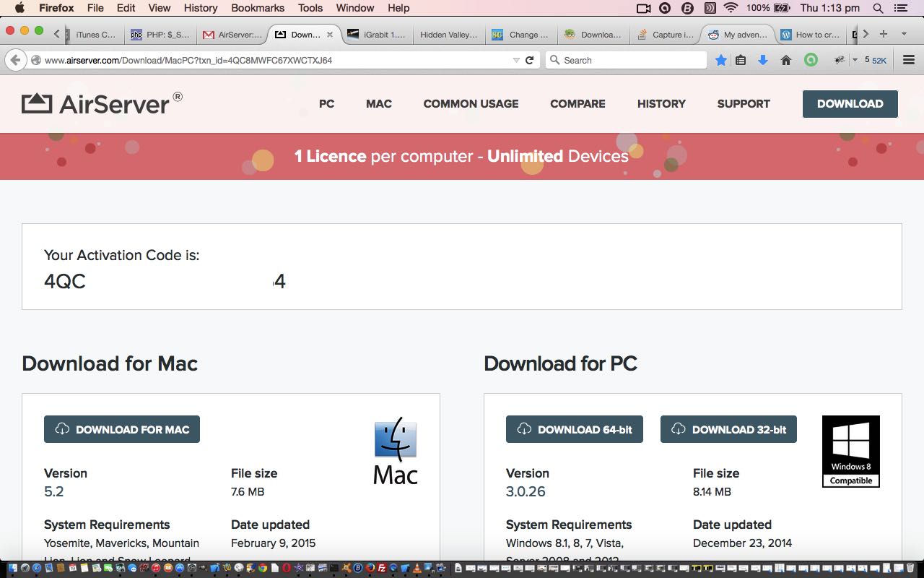
Task: Open the Window menu
Action: pos(355,8)
